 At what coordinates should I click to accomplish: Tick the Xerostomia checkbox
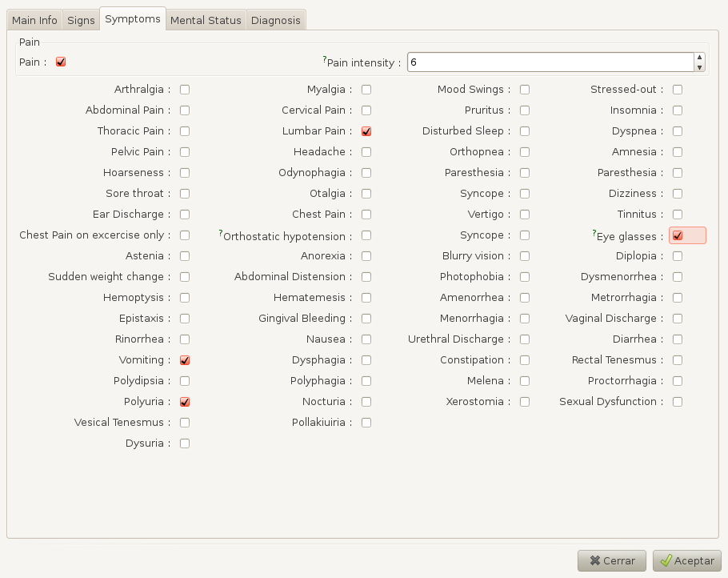(x=525, y=402)
